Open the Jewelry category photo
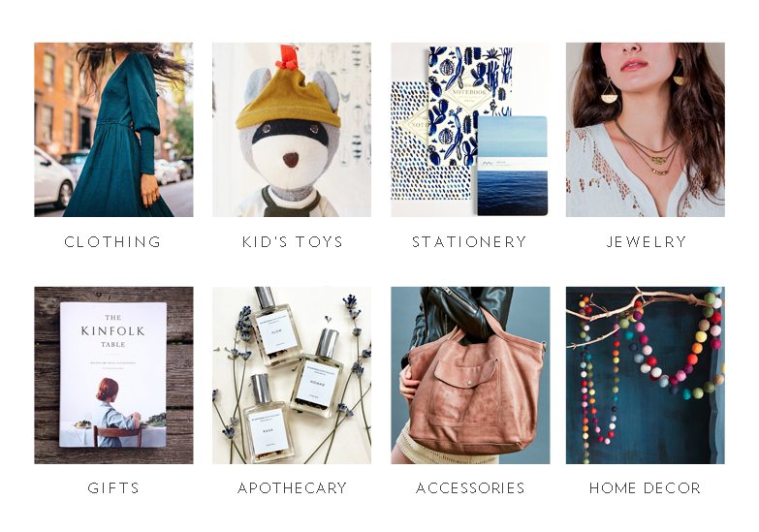This screenshot has height=532, width=759. [x=646, y=130]
